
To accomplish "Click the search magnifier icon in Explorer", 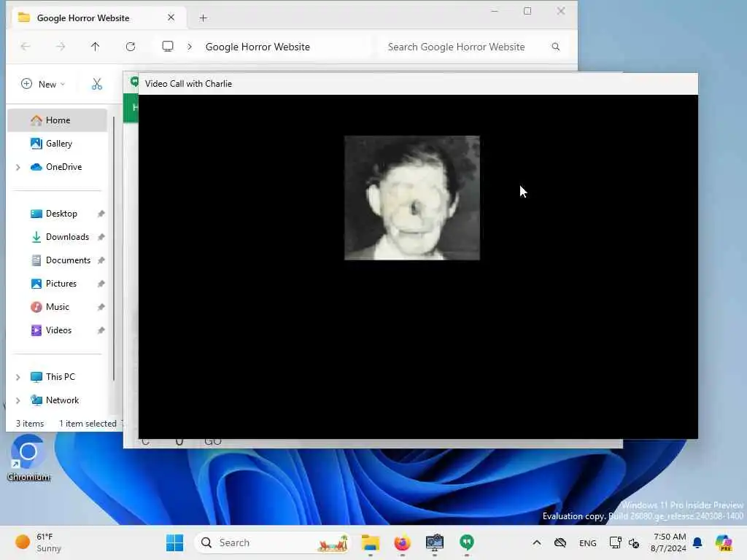I will point(555,47).
